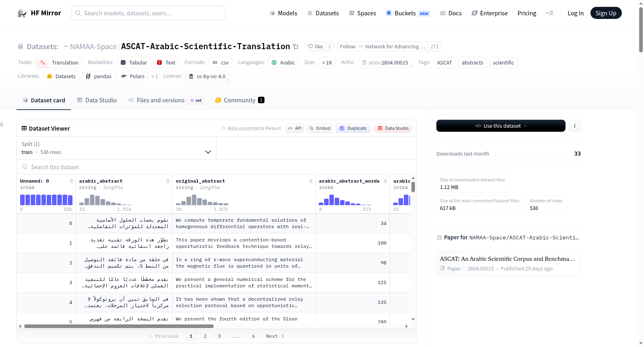644x347 pixels.
Task: Click the Polars library tag
Action: [x=133, y=76]
